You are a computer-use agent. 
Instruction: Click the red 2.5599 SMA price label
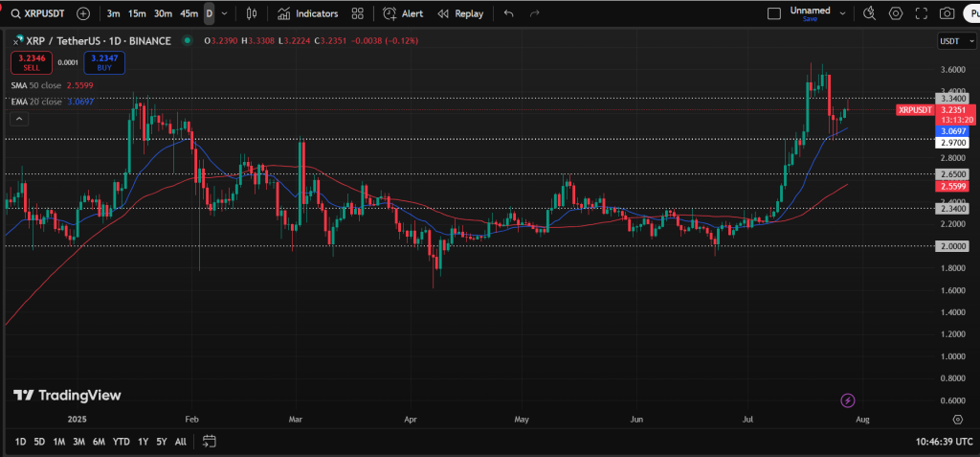coord(952,187)
